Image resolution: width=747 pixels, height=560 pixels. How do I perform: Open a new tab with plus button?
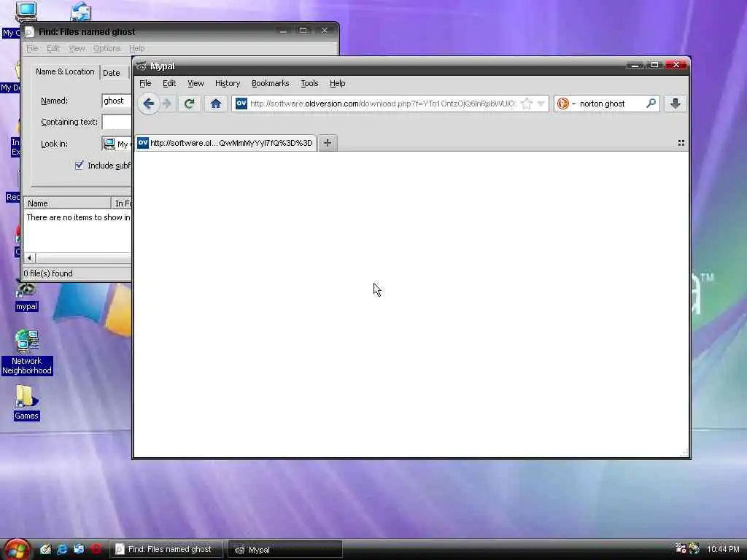[328, 143]
